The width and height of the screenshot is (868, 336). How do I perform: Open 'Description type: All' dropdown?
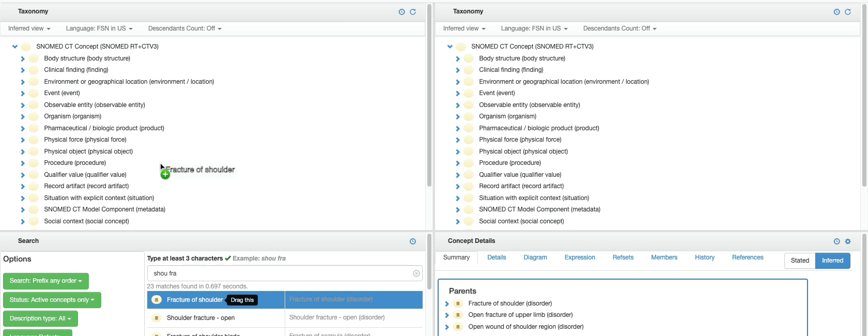pyautogui.click(x=40, y=318)
